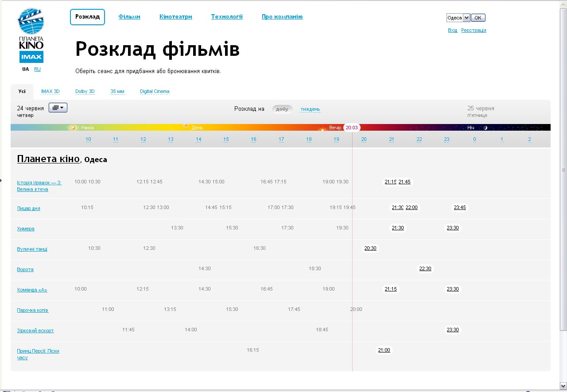
Task: Switch schedule view to тиждень
Action: [x=310, y=109]
